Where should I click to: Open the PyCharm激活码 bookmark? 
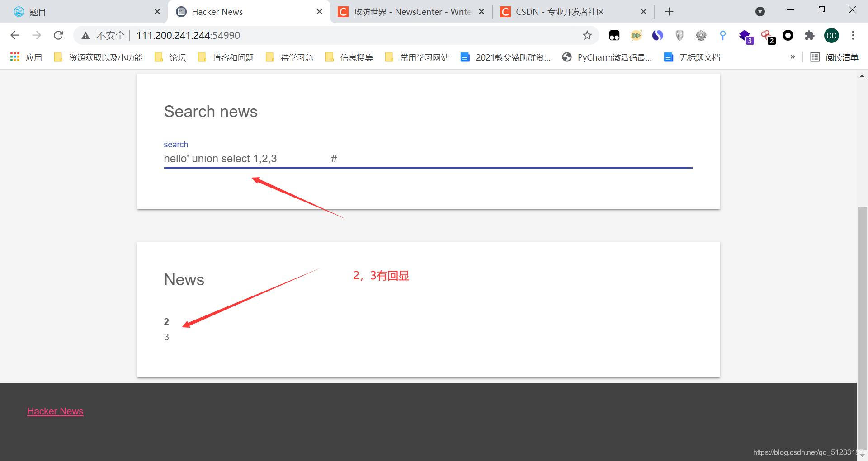pos(607,57)
